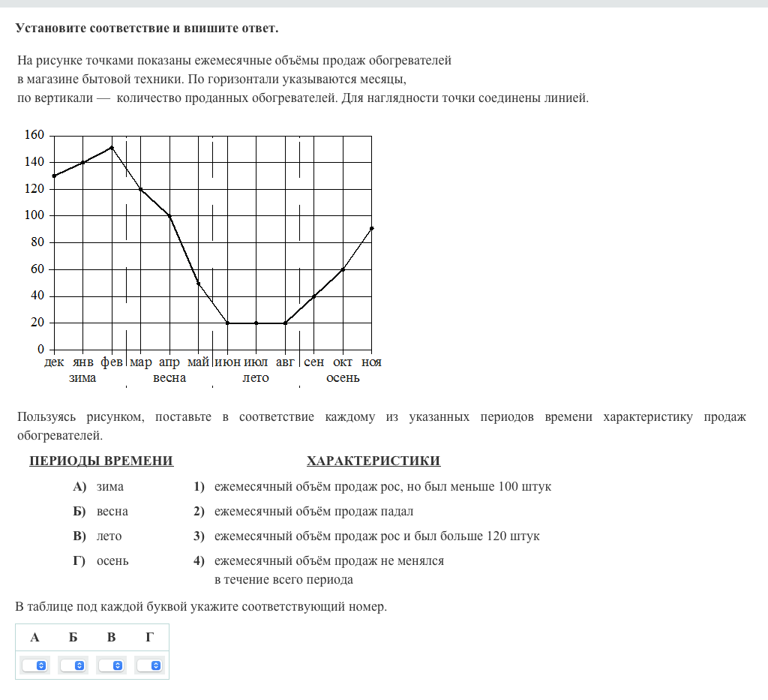Screen dimensions: 768x700
Task: Click the 'ХАРАКТЕРИСТИКИ' heading
Action: (x=373, y=461)
